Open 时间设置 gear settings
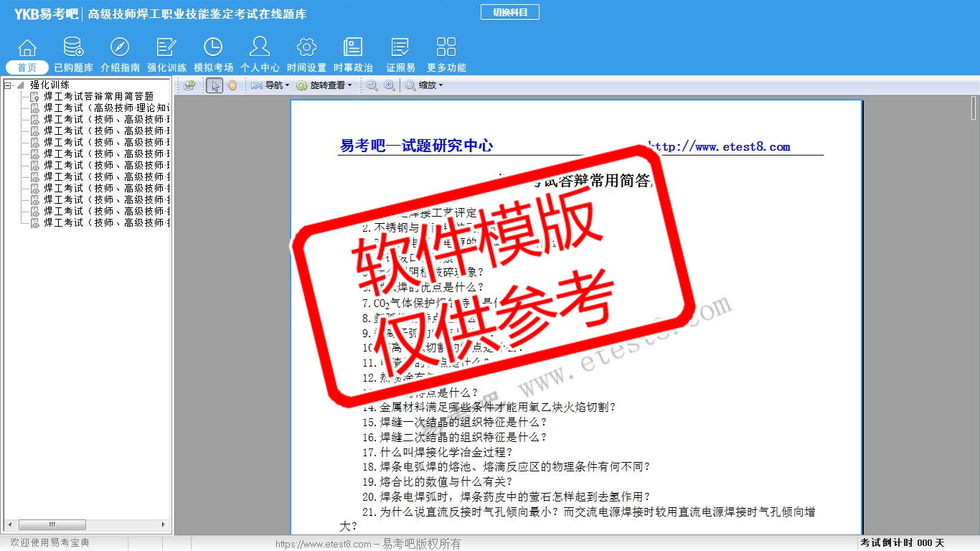 point(306,55)
